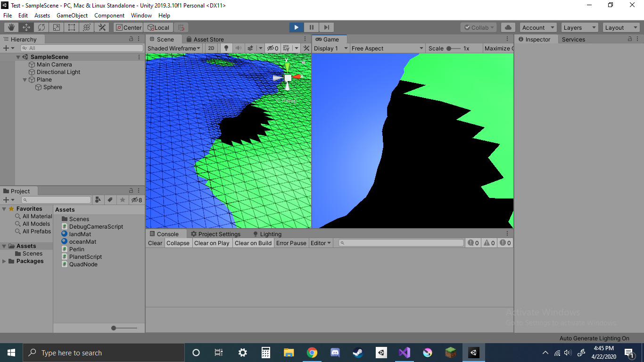The height and width of the screenshot is (362, 644).
Task: Toggle Clear on Play button
Action: (x=212, y=243)
